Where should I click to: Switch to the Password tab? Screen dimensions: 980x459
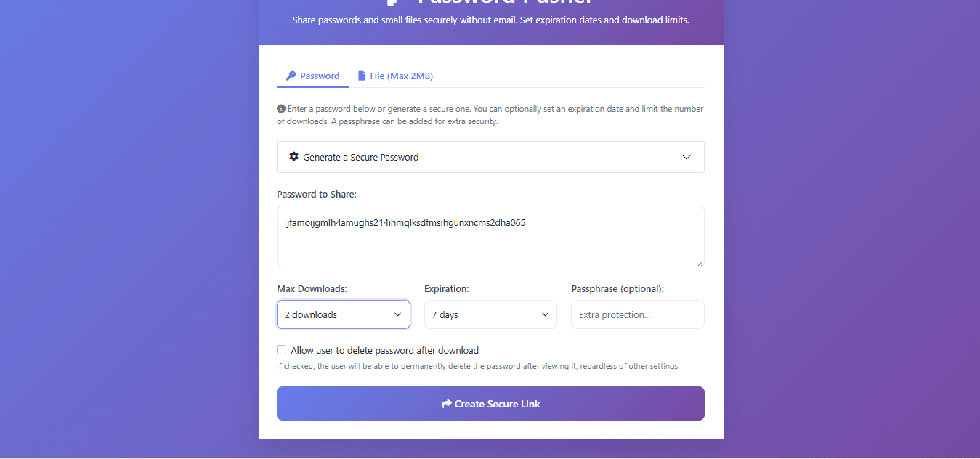coord(312,76)
